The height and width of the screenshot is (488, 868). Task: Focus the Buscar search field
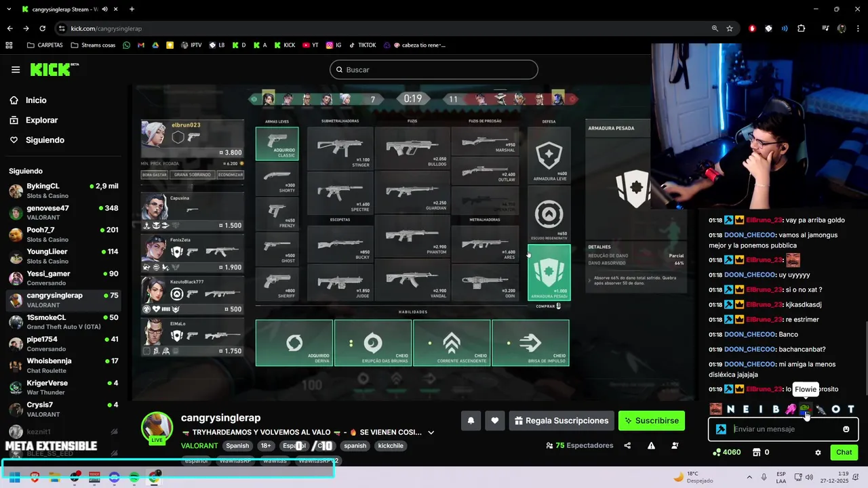(x=434, y=70)
